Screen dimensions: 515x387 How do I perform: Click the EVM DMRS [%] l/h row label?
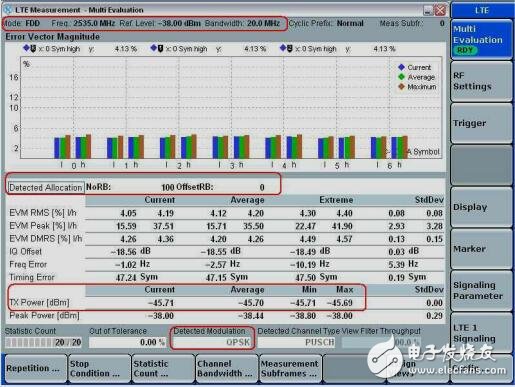pyautogui.click(x=46, y=239)
